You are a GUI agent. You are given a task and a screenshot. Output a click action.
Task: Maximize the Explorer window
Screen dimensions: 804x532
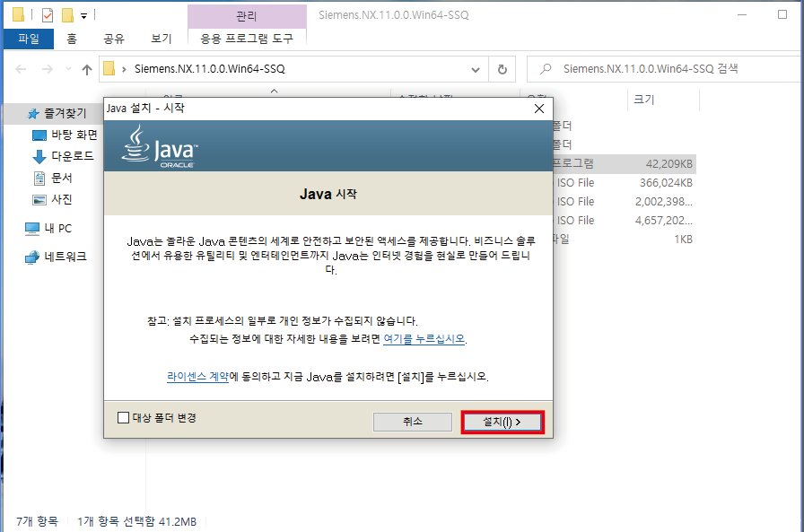pyautogui.click(x=782, y=15)
